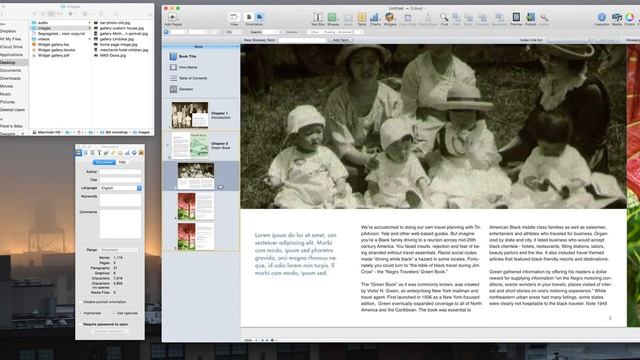
Task: Open the audio folder in Finder
Action: 61,23
